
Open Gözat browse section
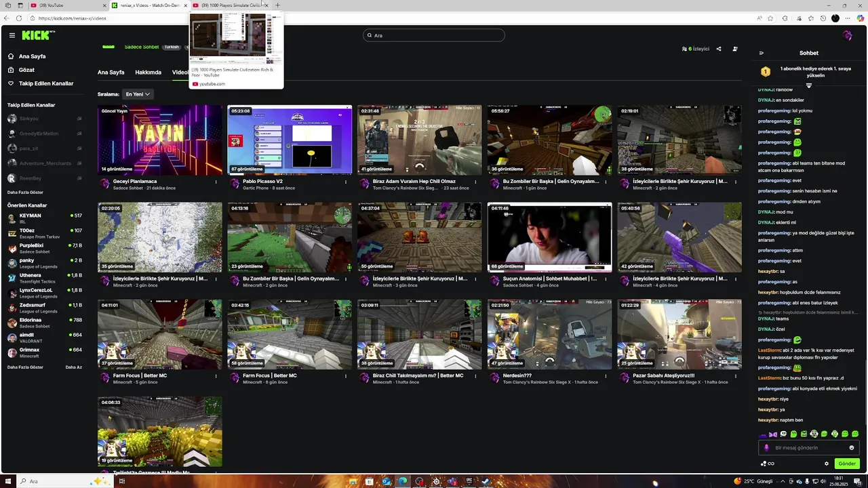tap(26, 70)
